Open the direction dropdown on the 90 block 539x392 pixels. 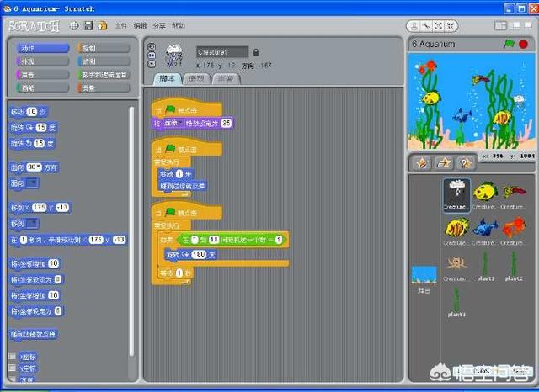click(39, 167)
